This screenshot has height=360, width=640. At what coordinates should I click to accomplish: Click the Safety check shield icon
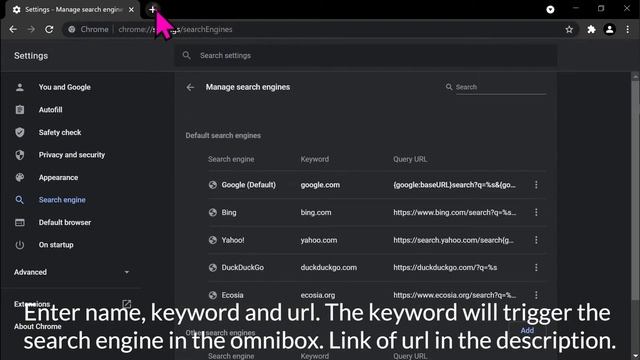click(20, 132)
